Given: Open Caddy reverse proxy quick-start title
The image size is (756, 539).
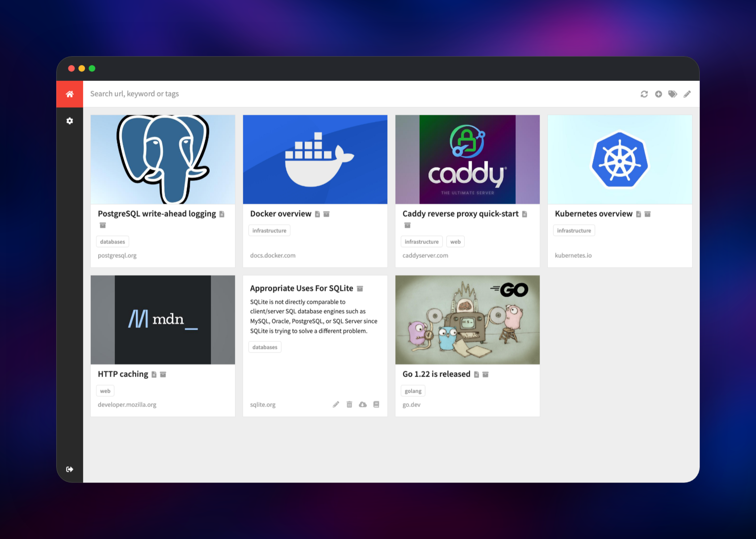Looking at the screenshot, I should pyautogui.click(x=460, y=214).
